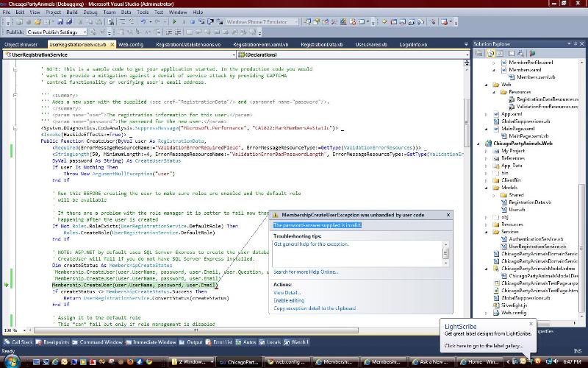
Task: Click the pause (Break All) icon in debug toolbar
Action: coord(184,22)
